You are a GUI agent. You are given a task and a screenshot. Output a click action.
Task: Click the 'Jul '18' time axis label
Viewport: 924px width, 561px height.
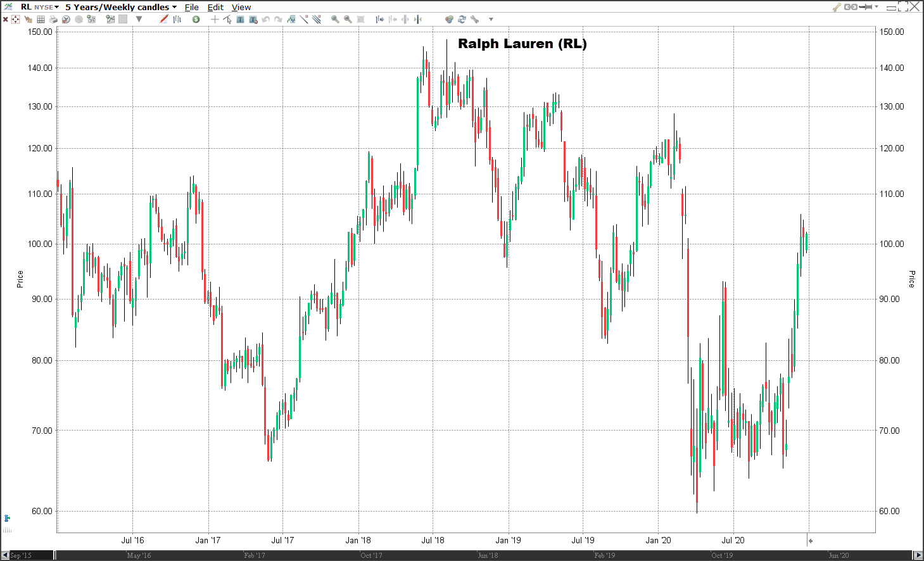(x=433, y=540)
